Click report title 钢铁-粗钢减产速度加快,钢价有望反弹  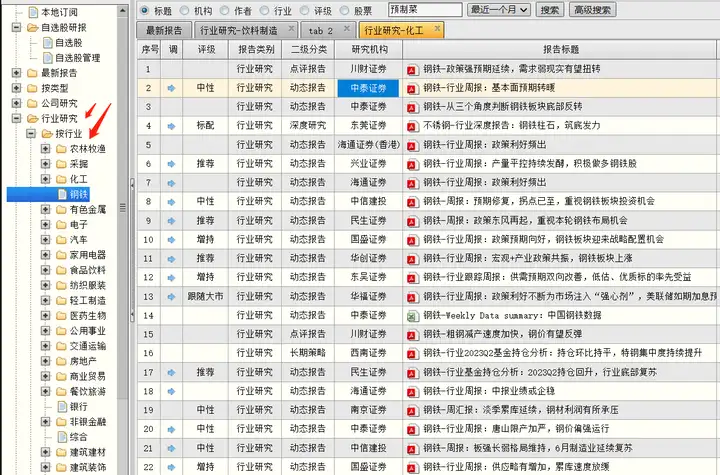502,334
